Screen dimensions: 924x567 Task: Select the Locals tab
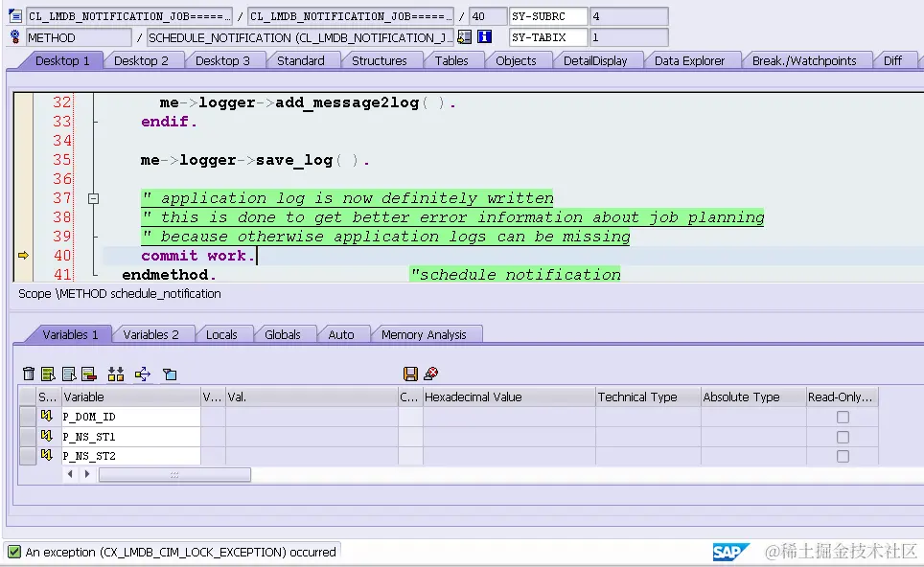click(x=221, y=334)
